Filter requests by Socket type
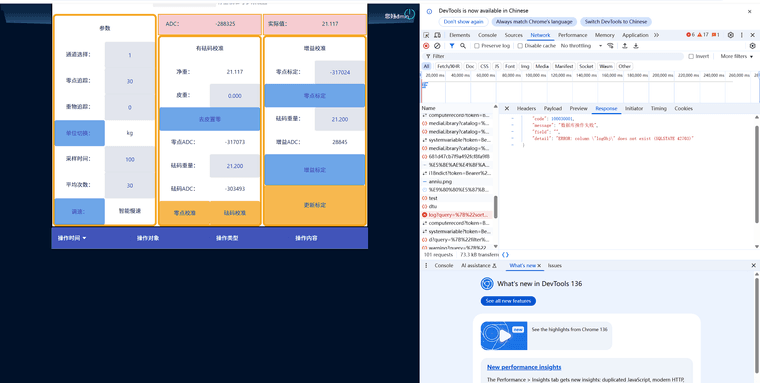The width and height of the screenshot is (760, 383). click(x=586, y=66)
